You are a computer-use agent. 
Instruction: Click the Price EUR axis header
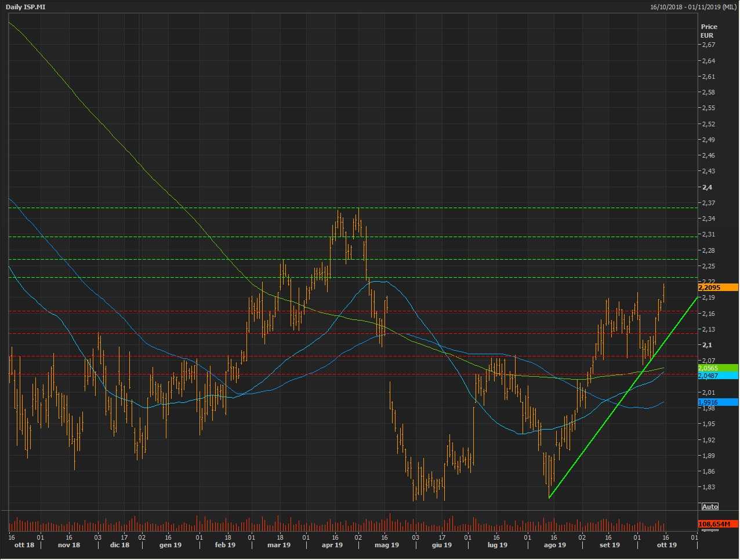click(709, 31)
